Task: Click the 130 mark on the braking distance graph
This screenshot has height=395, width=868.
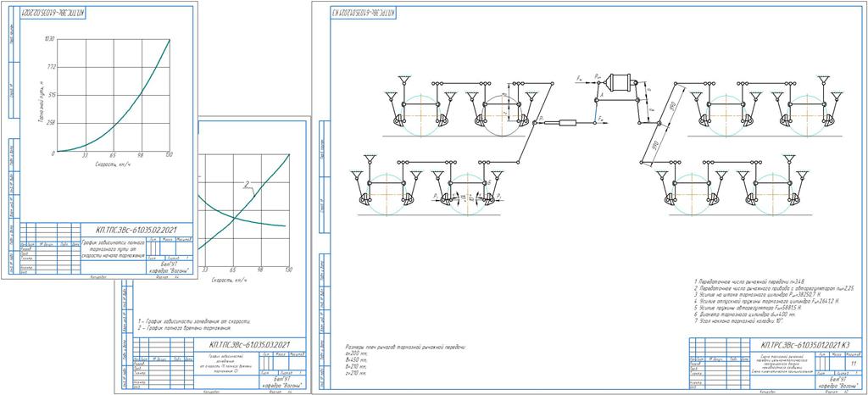Action: coord(169,157)
